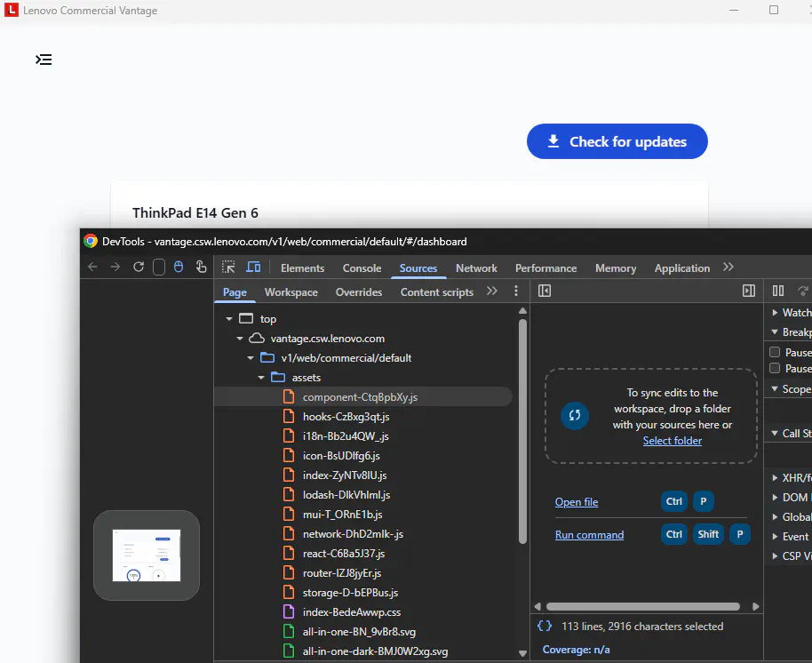Toggle the device toolbar icon
Screen dimensions: 812x663
pyautogui.click(x=253, y=268)
